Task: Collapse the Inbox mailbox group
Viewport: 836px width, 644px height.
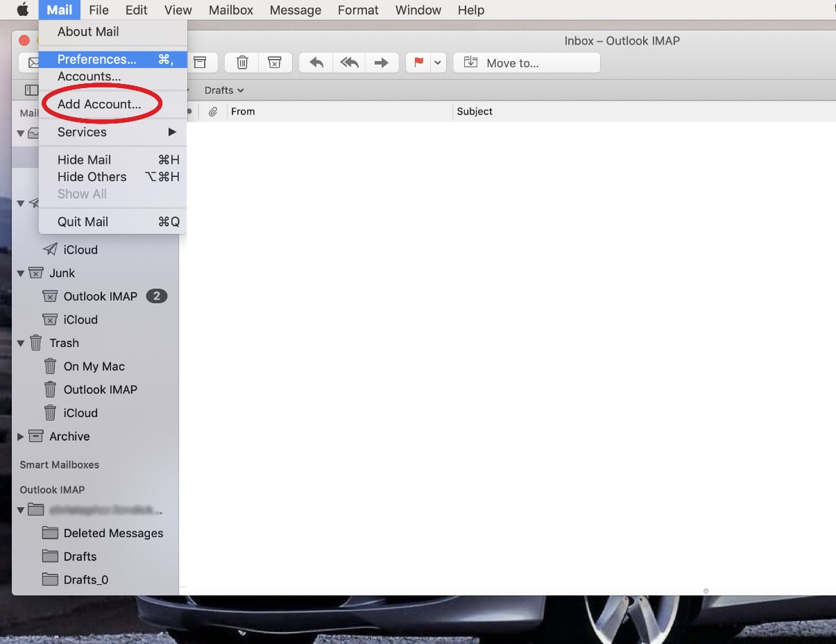Action: [x=21, y=133]
